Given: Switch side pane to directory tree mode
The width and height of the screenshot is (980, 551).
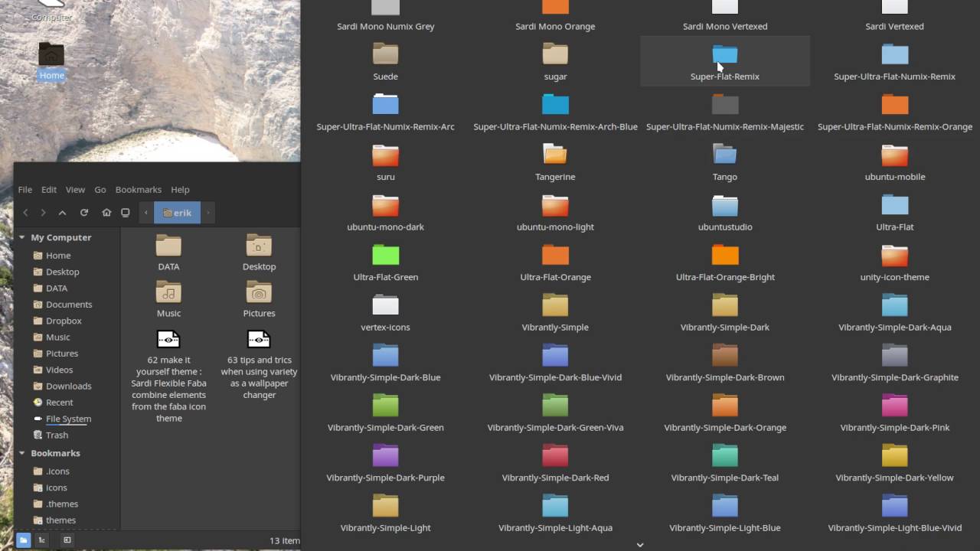Looking at the screenshot, I should coord(41,540).
